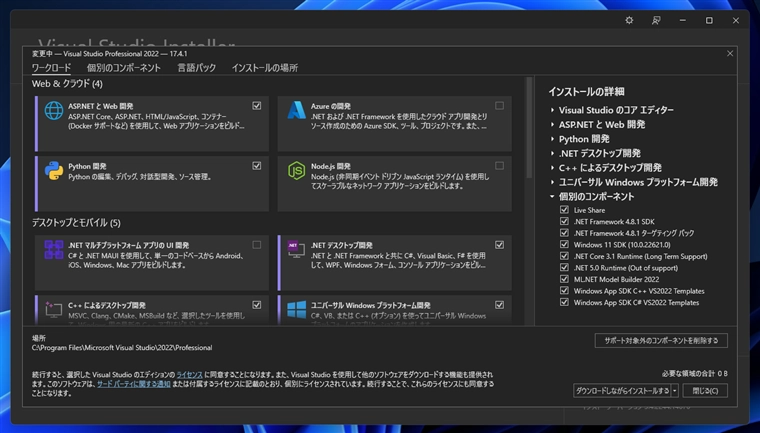
Task: Click サポート対象外のコンポーネントを削除する button
Action: pos(661,340)
